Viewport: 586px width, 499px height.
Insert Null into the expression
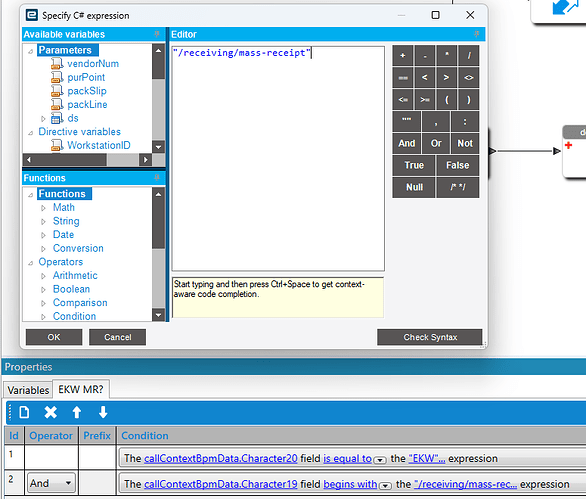[414, 187]
